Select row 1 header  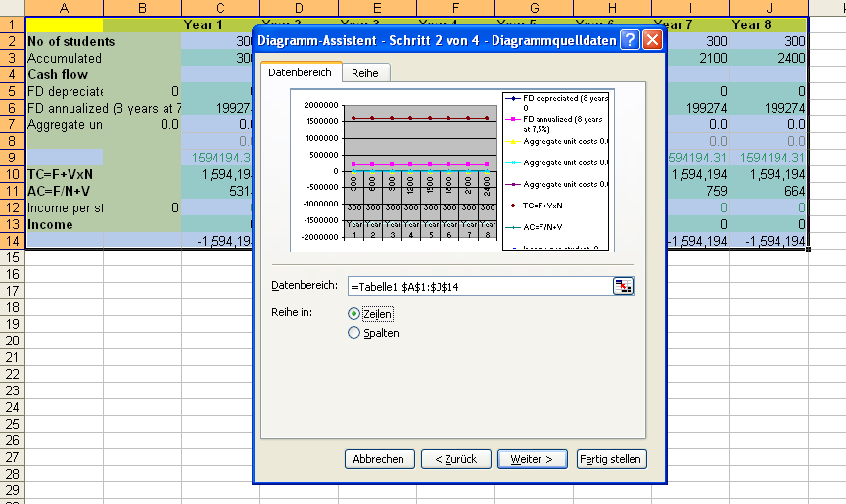click(13, 24)
